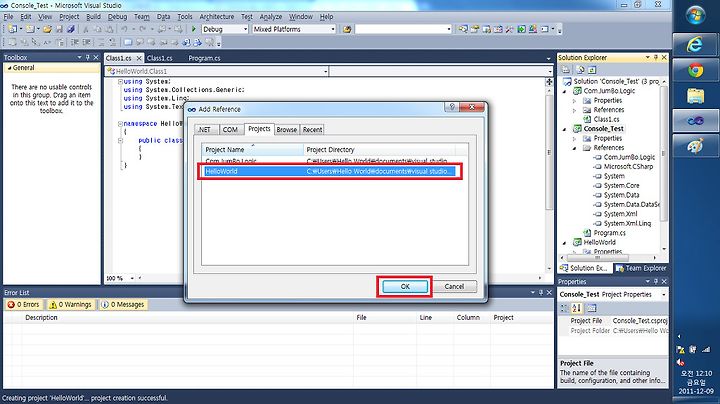This screenshot has width=720, height=404.
Task: Collapse the HelloWorld project node
Action: (x=565, y=243)
